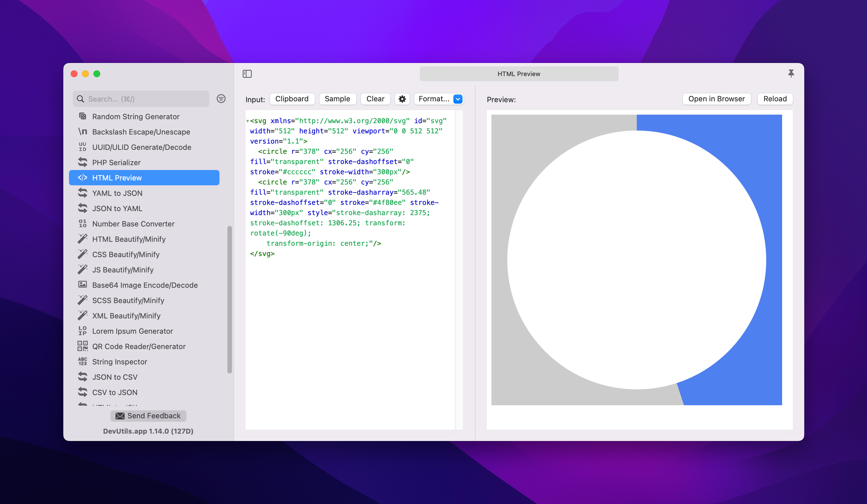The height and width of the screenshot is (504, 867).
Task: Open the gear settings icon
Action: pos(402,99)
